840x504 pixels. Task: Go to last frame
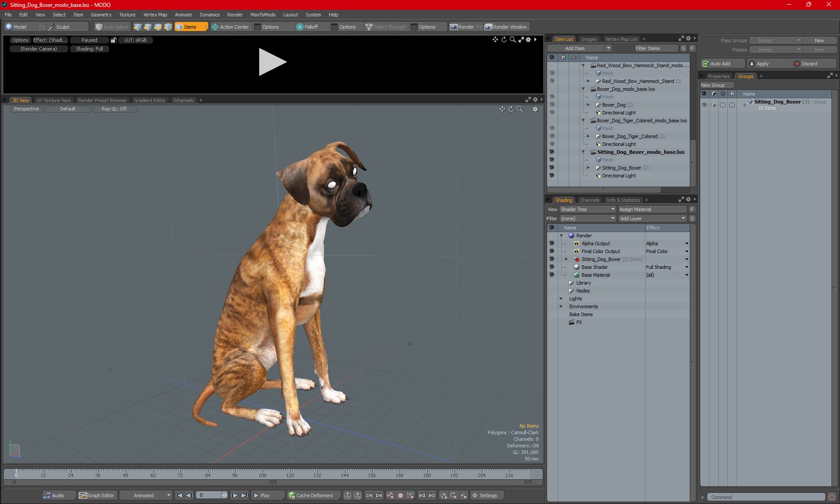[x=245, y=496]
